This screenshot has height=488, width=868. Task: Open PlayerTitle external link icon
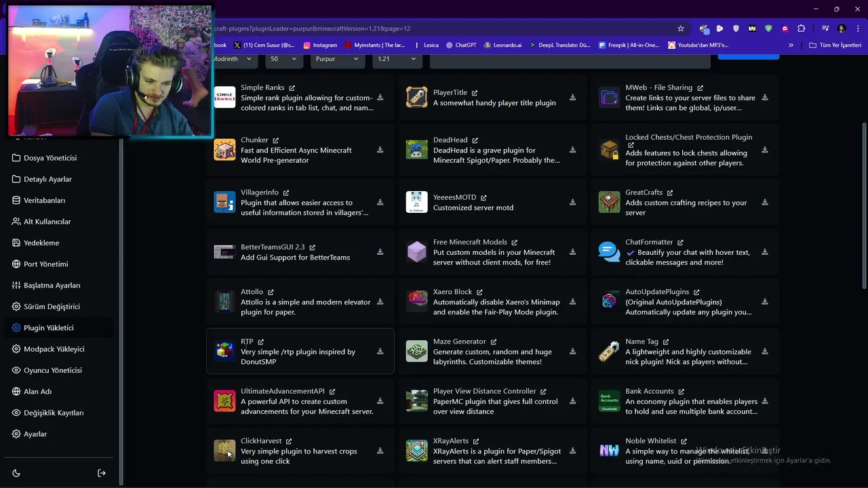click(x=475, y=93)
